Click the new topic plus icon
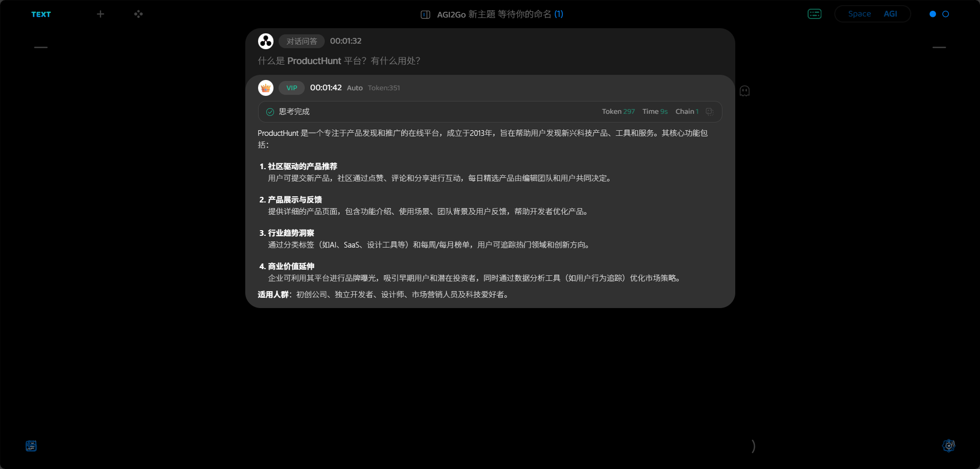 (100, 14)
